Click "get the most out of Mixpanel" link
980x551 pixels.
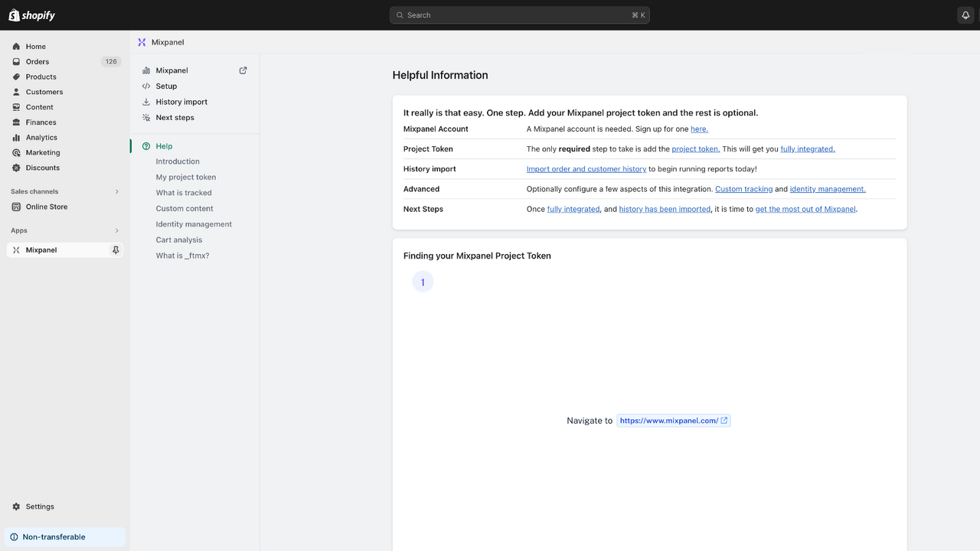click(805, 209)
